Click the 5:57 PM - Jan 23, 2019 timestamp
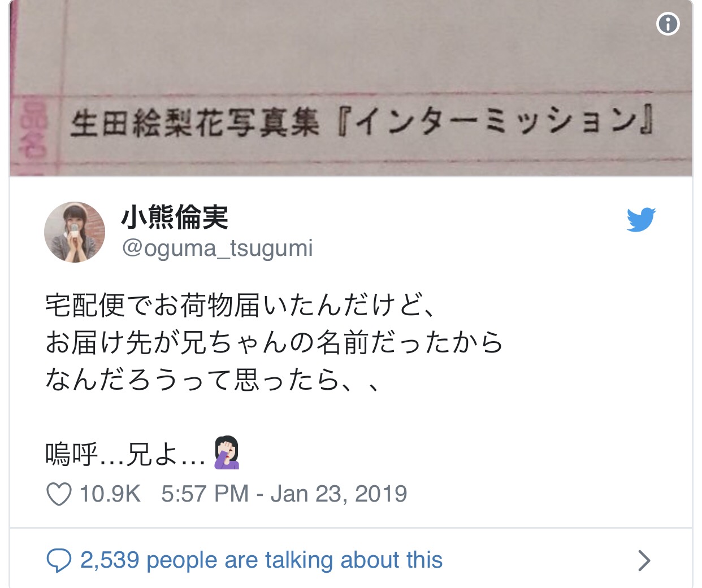Image resolution: width=702 pixels, height=588 pixels. coord(284,494)
